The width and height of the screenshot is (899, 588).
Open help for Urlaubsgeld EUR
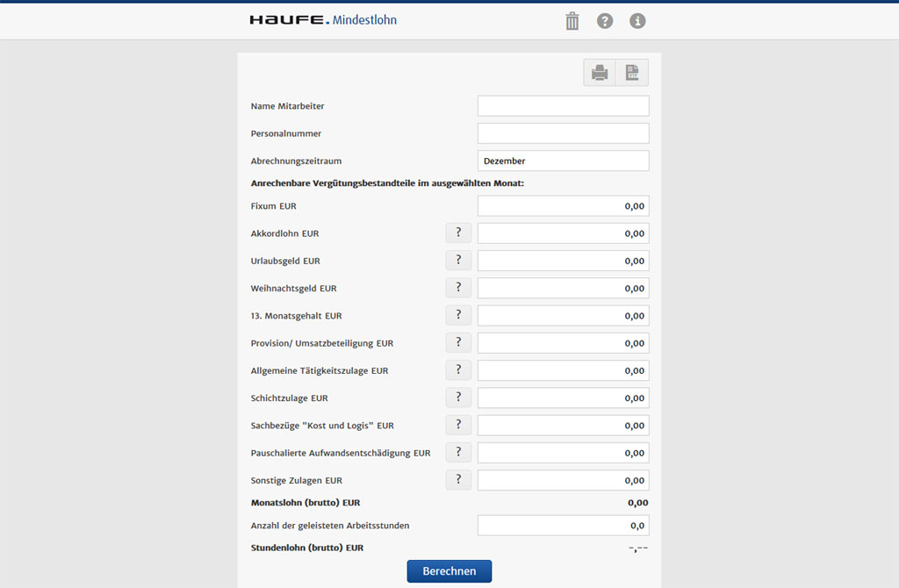458,261
